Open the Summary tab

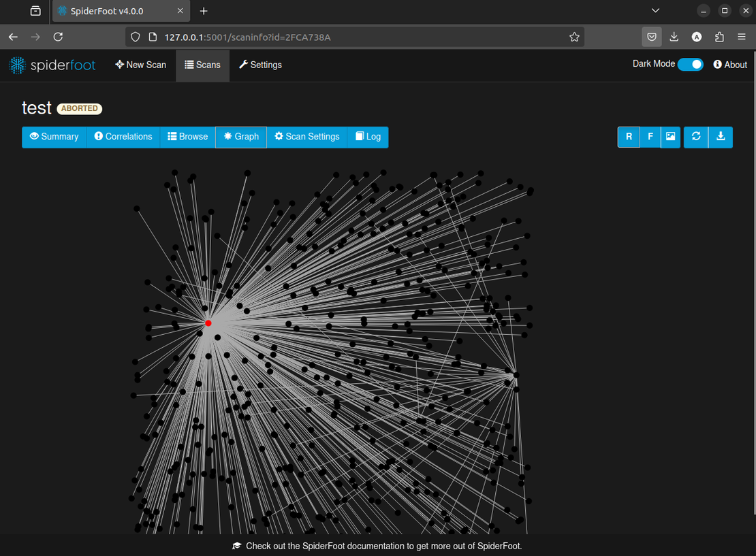coord(54,137)
